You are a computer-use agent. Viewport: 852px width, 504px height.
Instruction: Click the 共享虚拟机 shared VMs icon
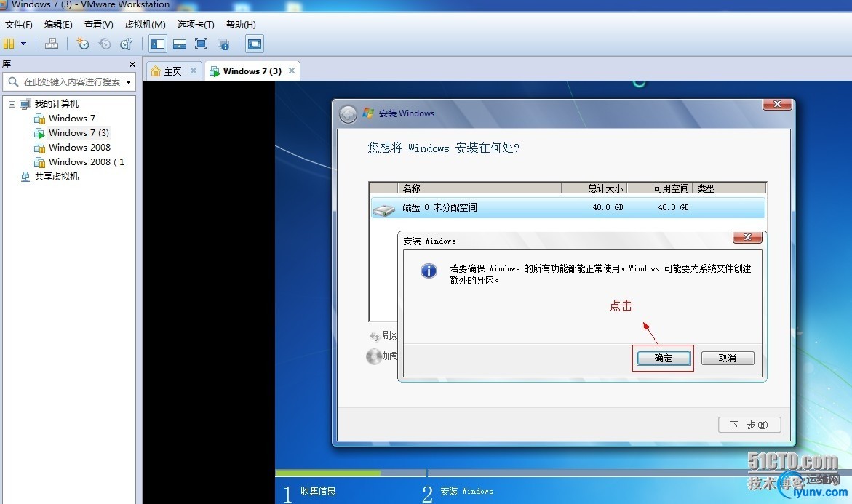(x=25, y=177)
